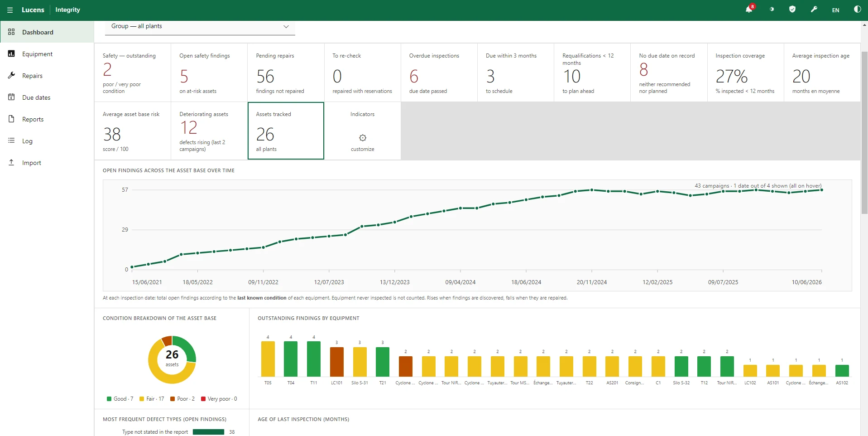Open the settings gear in the header
The image size is (868, 436).
(x=772, y=10)
